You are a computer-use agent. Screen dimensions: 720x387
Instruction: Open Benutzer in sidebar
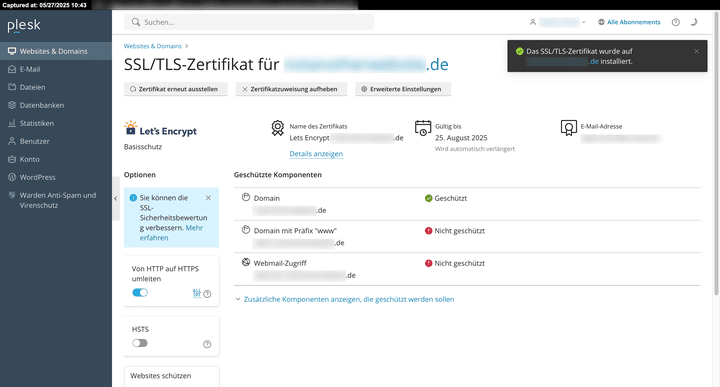[x=56, y=141]
